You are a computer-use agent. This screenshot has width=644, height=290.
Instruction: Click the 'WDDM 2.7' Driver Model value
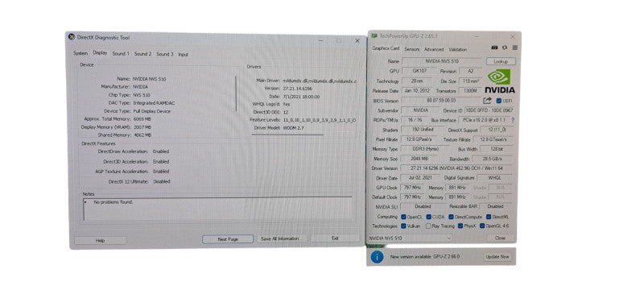click(x=294, y=128)
